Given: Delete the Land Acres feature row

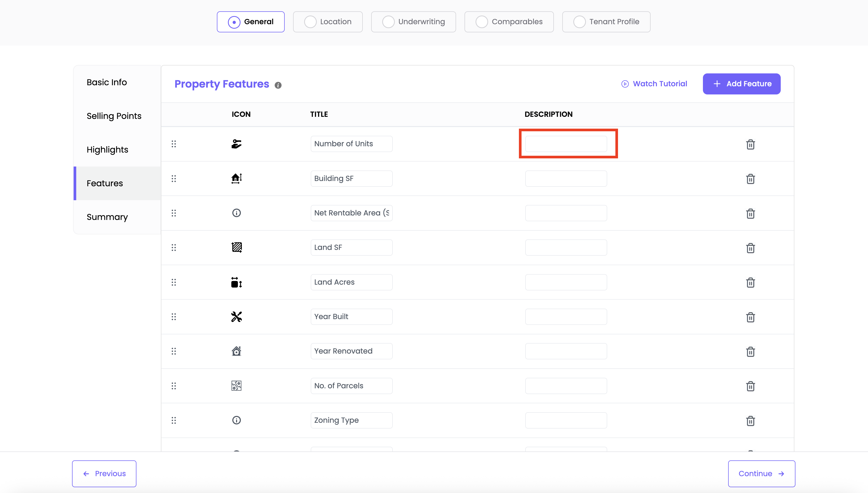Looking at the screenshot, I should (750, 282).
